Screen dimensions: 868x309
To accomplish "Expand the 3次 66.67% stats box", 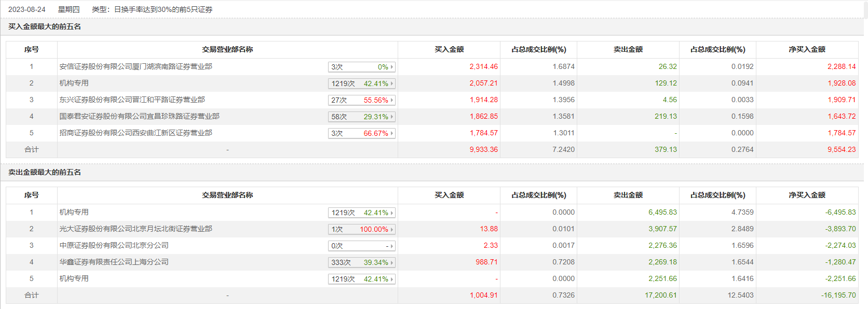I will pyautogui.click(x=392, y=133).
